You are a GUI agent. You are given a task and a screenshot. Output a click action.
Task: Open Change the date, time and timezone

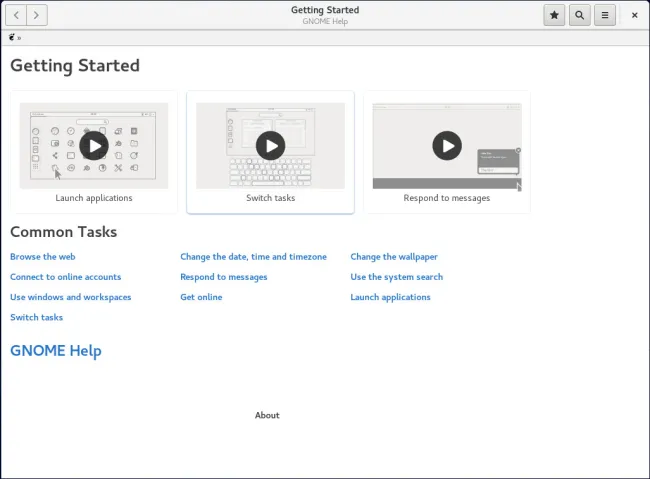click(x=253, y=257)
